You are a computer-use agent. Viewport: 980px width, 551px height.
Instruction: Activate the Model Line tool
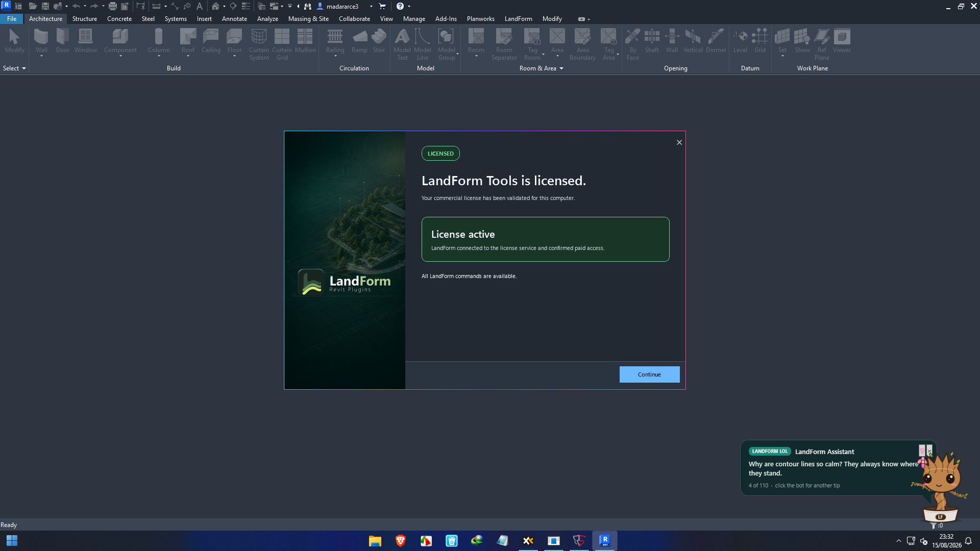pos(423,44)
